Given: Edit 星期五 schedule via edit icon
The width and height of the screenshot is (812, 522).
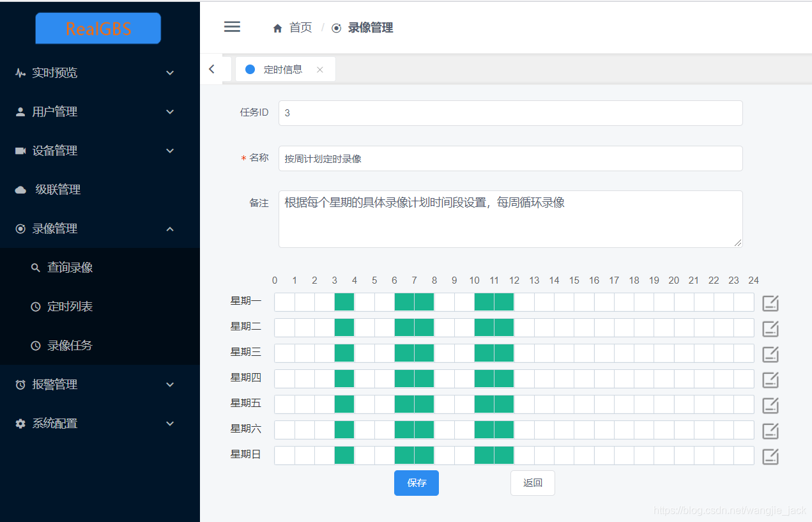Looking at the screenshot, I should [770, 405].
